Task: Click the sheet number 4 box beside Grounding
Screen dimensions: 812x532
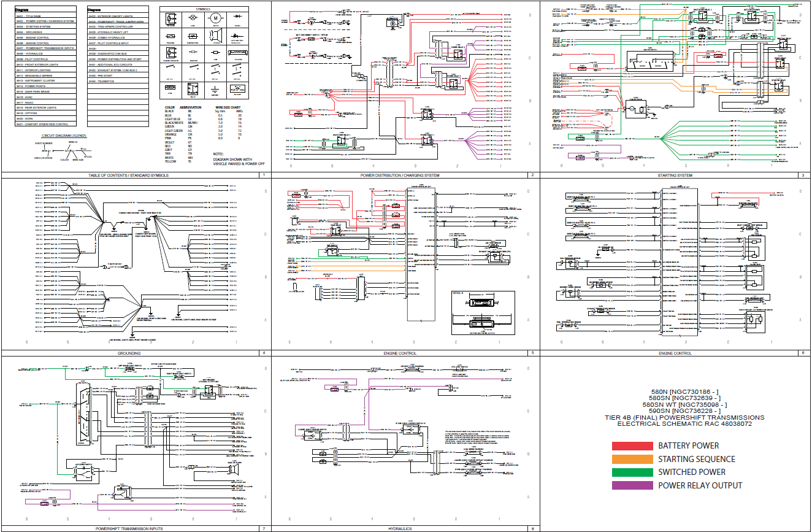Action: 264,353
